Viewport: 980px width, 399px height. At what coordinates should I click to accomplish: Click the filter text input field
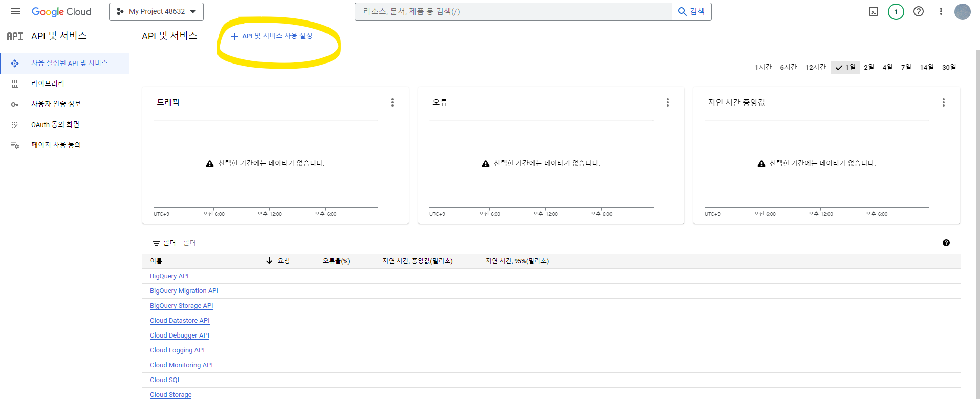coord(558,243)
